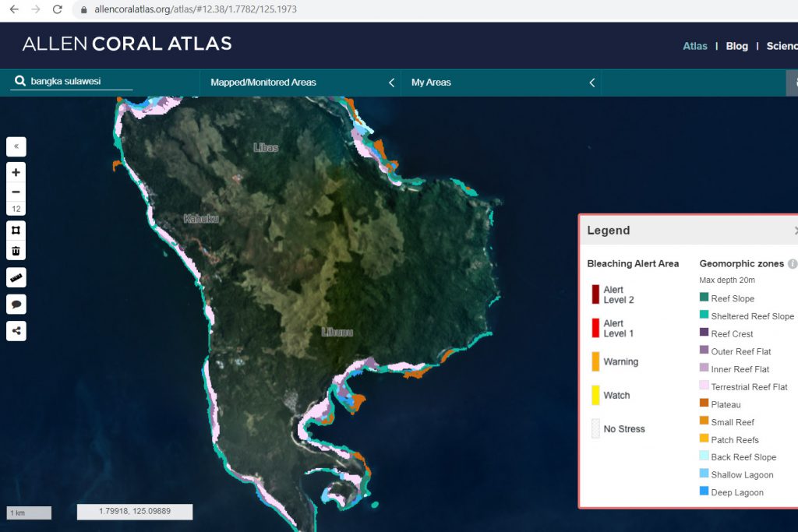Click the delete (trash) tool
This screenshot has width=798, height=532.
tap(16, 249)
